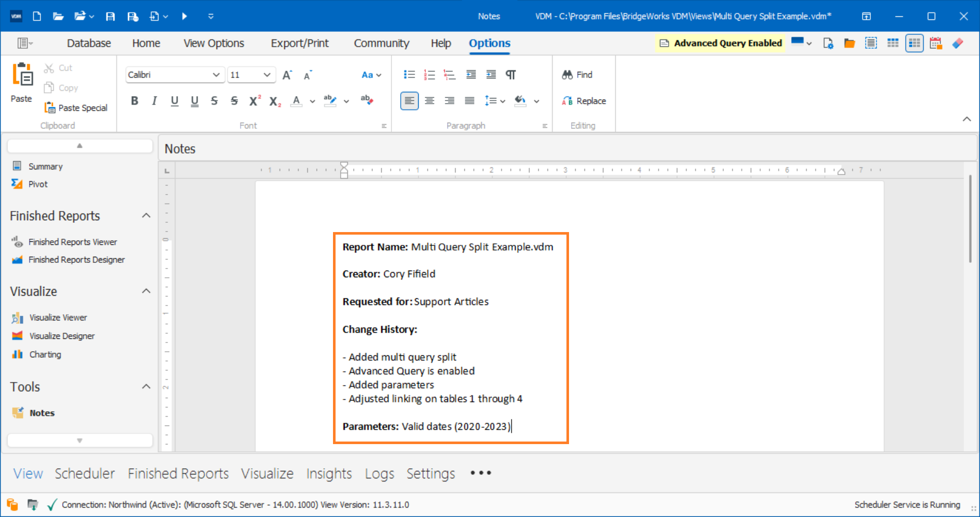
Task: Click Advanced Query Enabled button
Action: pyautogui.click(x=720, y=43)
